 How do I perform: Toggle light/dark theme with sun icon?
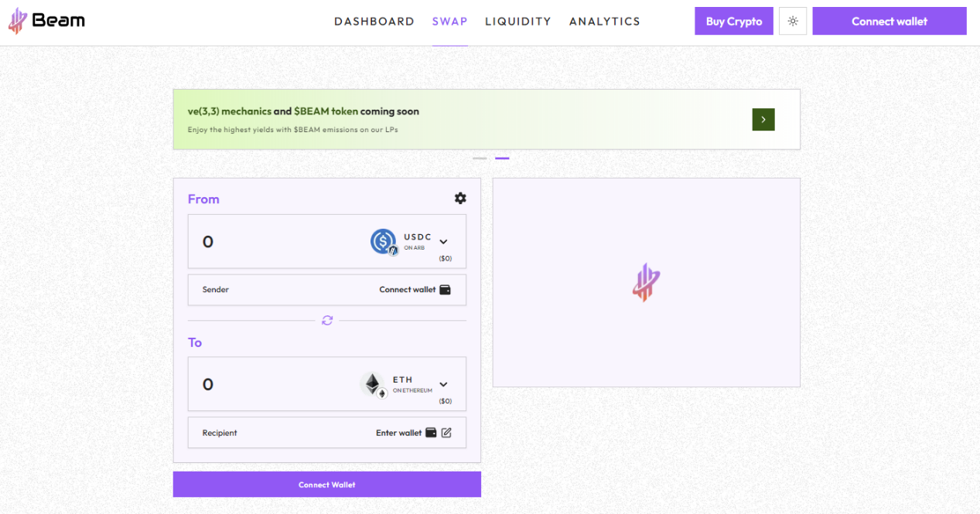coord(792,21)
